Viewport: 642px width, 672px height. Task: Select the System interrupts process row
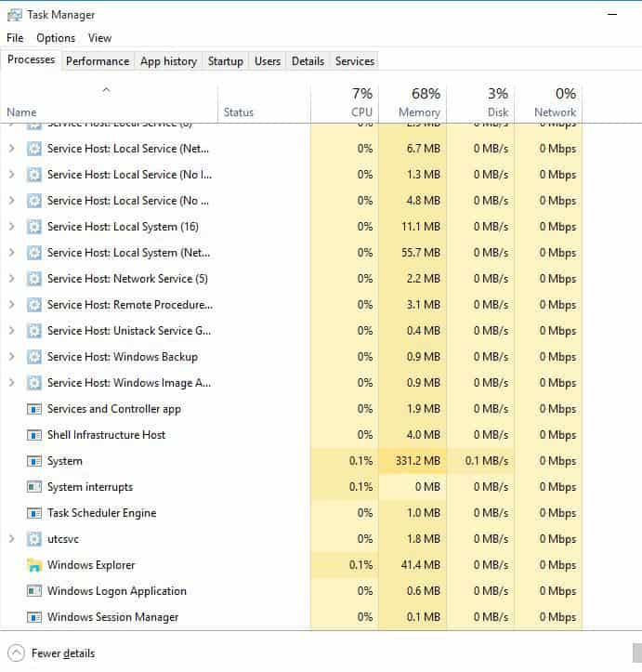click(x=291, y=487)
